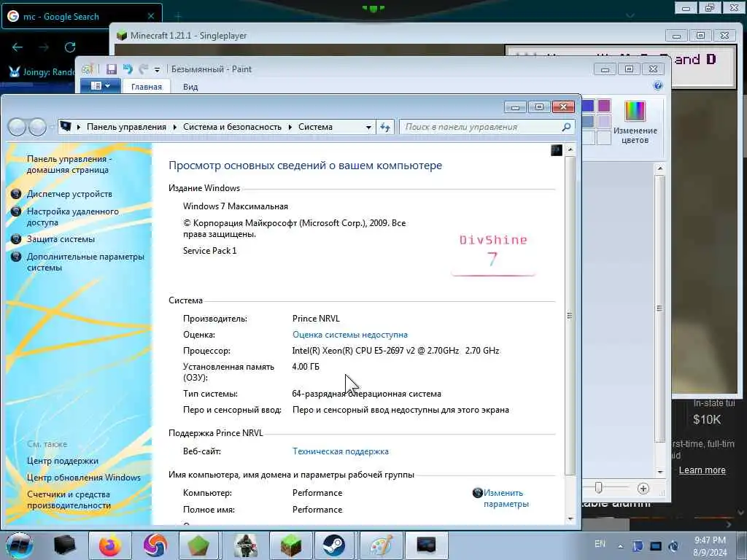Open the green pentagon taskbar app
This screenshot has width=747, height=560.
coord(198,545)
